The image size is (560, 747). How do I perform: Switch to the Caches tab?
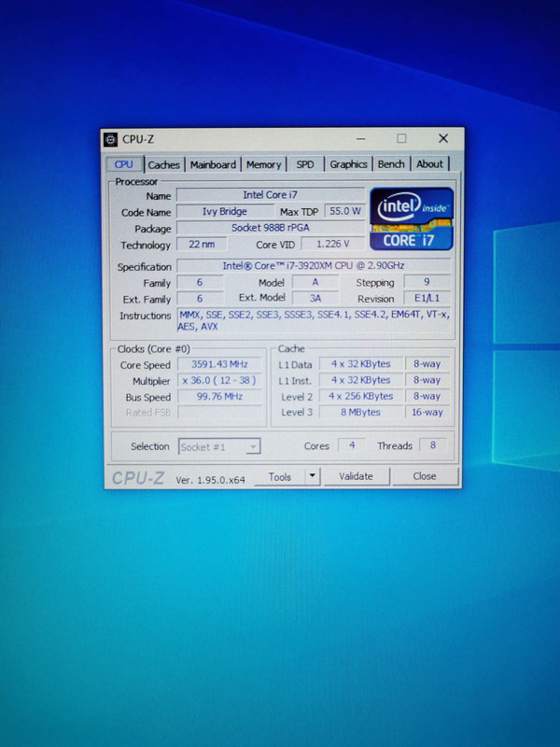164,165
